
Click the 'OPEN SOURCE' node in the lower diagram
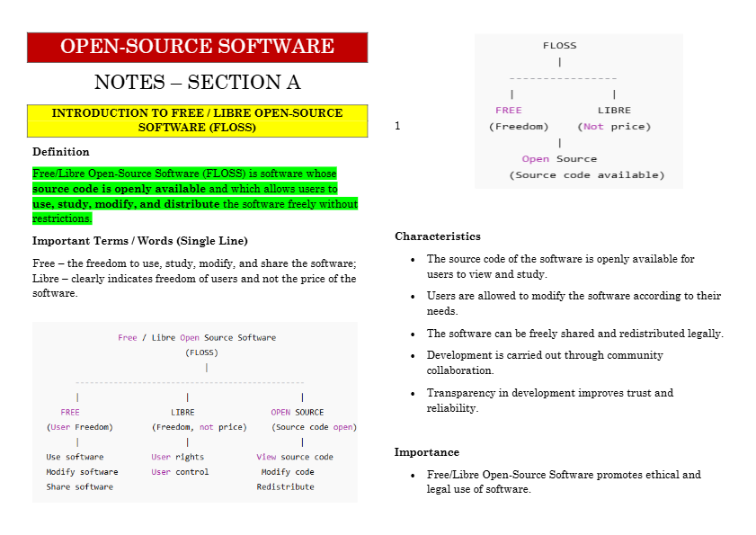pyautogui.click(x=297, y=413)
